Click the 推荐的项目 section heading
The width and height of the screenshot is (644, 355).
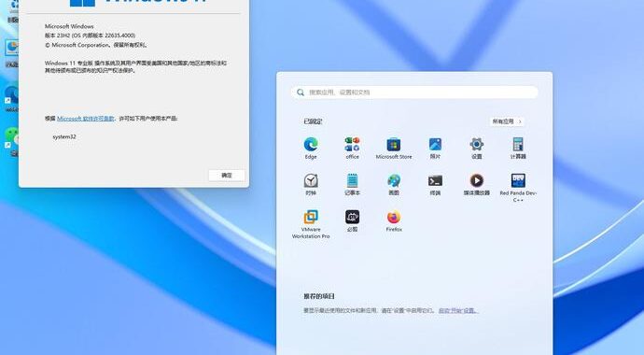click(x=319, y=296)
